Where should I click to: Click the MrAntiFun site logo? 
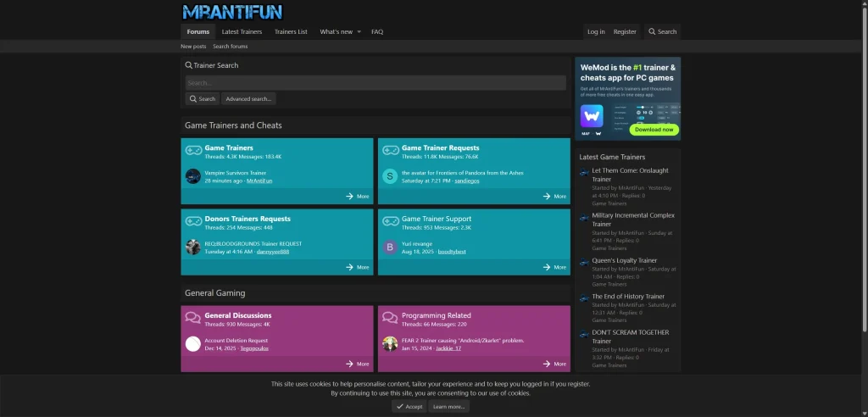point(231,12)
